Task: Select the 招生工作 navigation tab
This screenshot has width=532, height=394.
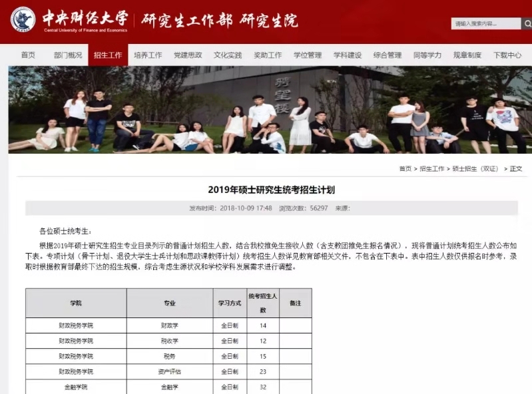Action: coord(108,55)
